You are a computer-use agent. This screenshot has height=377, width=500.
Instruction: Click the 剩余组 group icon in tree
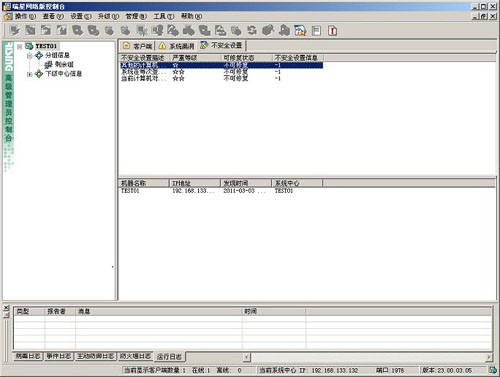coord(49,64)
